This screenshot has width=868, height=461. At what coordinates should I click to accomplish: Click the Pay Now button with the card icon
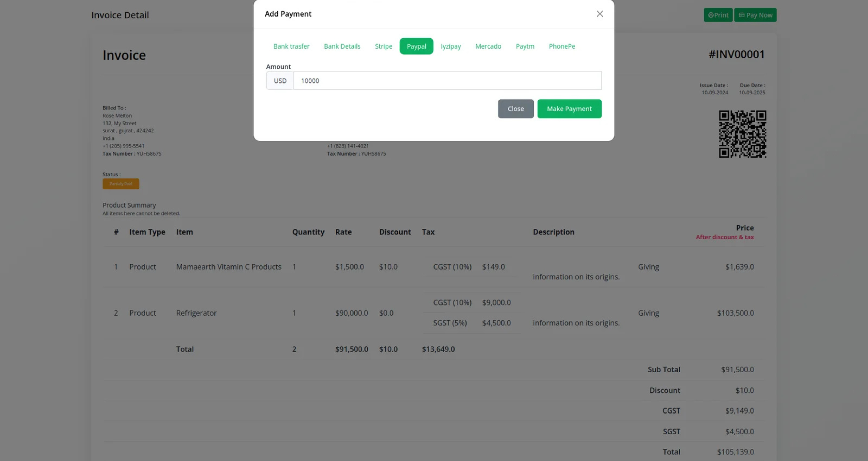click(755, 15)
